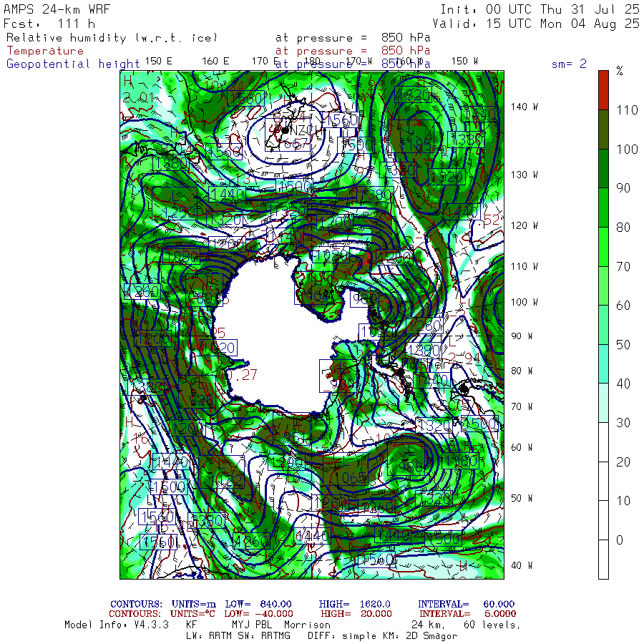Viewport: 644px width, 644px height.
Task: Click the 'Valid: 15 UTC Mon 04 Aug 25' text
Action: pos(536,24)
